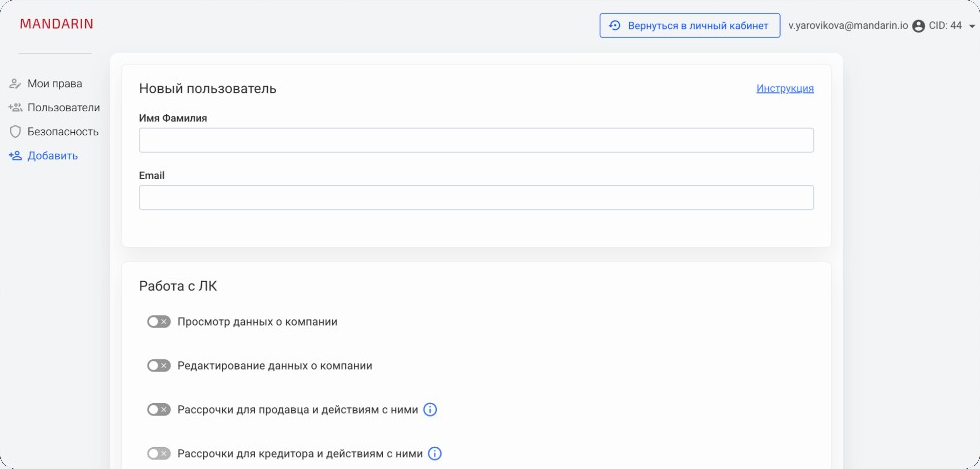The height and width of the screenshot is (469, 980).
Task: Click the account avatar icon near CID
Action: coord(918,26)
